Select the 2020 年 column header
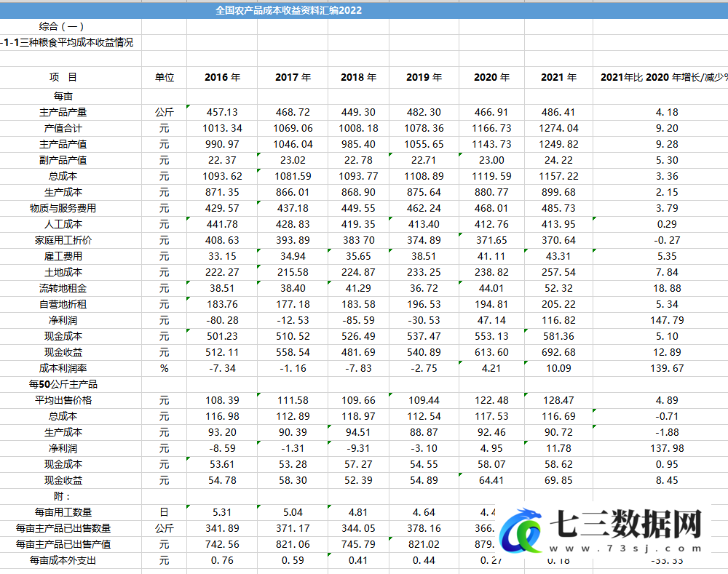 (x=491, y=78)
